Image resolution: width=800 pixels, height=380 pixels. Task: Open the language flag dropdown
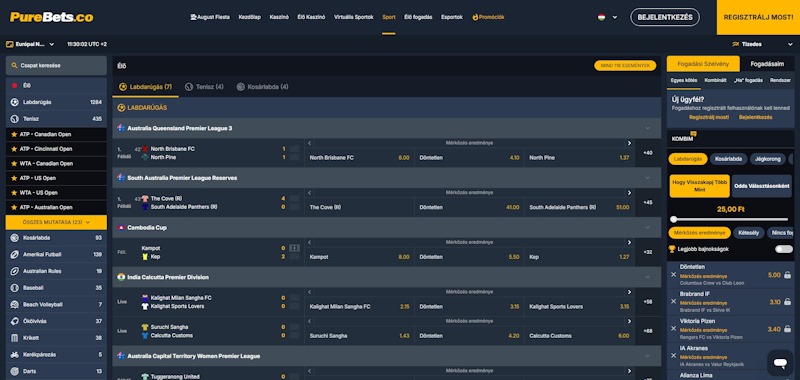[x=607, y=17]
